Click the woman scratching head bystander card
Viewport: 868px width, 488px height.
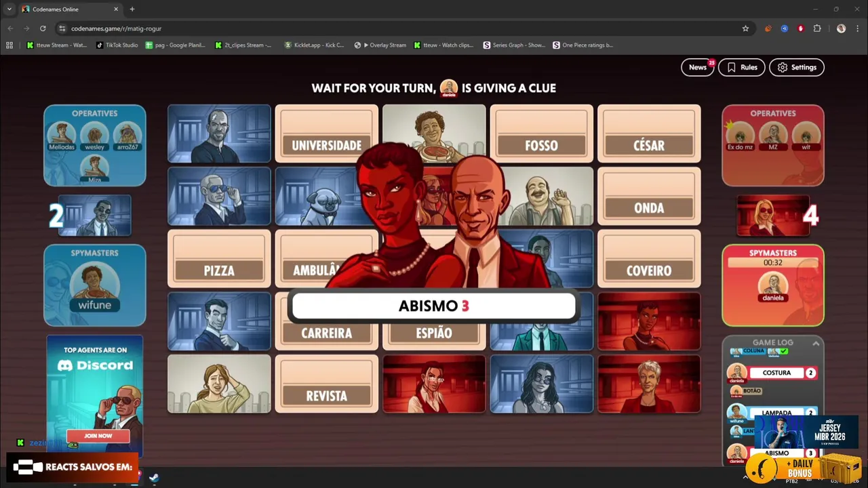coord(219,384)
